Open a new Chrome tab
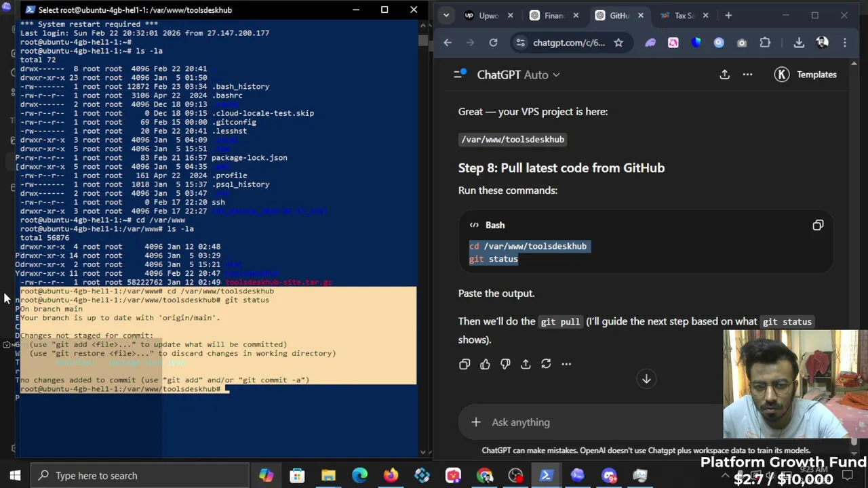 (x=728, y=15)
